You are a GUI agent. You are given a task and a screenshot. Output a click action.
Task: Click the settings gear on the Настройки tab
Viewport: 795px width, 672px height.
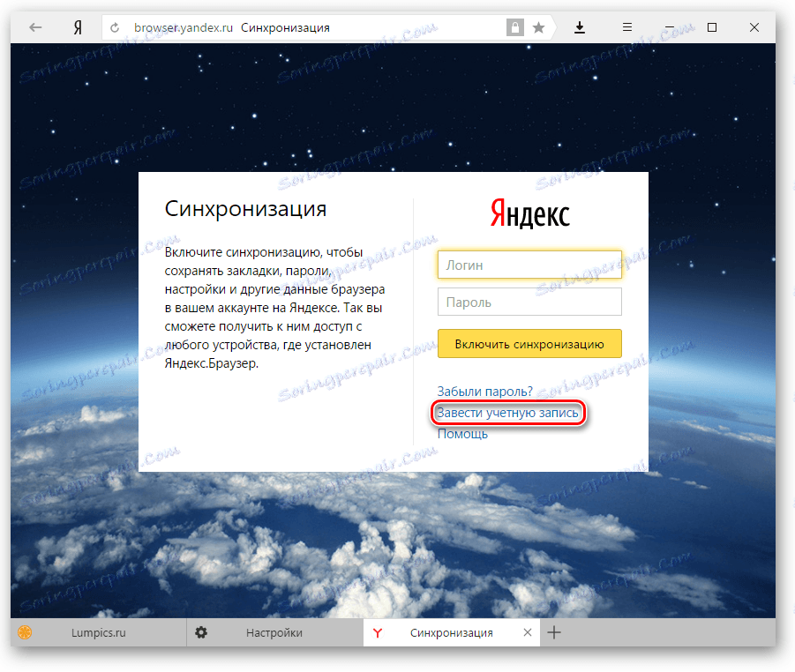point(201,632)
